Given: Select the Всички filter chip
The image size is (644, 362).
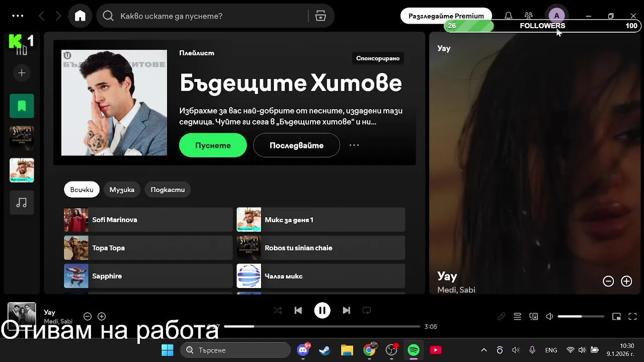Looking at the screenshot, I should [82, 190].
